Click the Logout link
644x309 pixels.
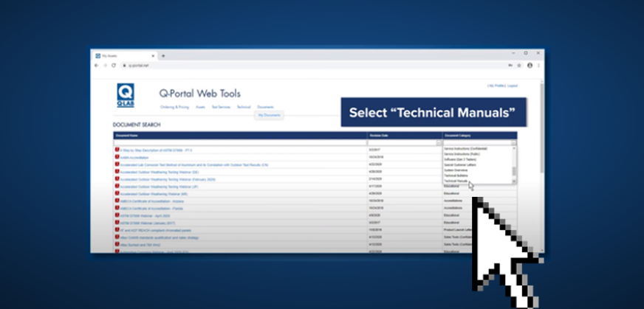coord(513,86)
